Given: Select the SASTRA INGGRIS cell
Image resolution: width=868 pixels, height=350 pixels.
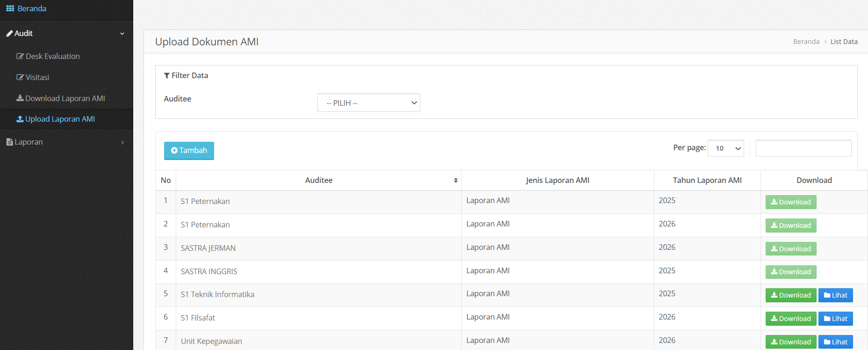Looking at the screenshot, I should pyautogui.click(x=319, y=272).
